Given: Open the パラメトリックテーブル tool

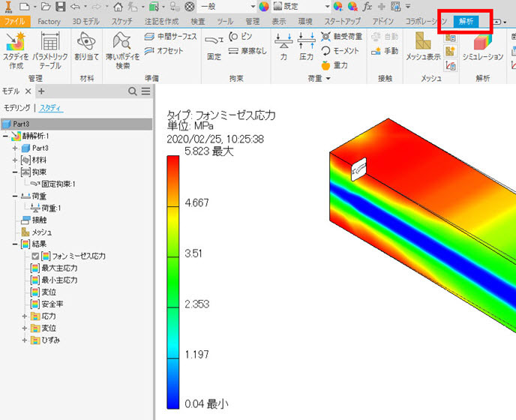Looking at the screenshot, I should tap(50, 51).
